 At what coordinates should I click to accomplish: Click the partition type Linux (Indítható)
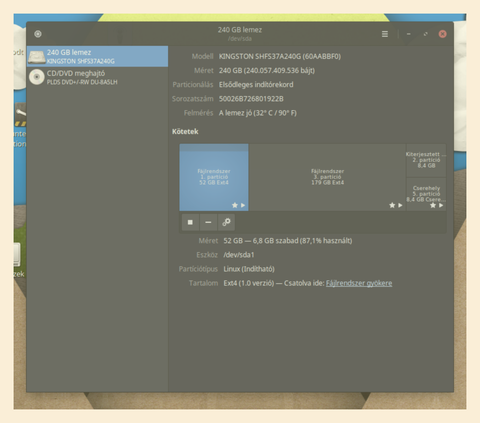coord(249,269)
